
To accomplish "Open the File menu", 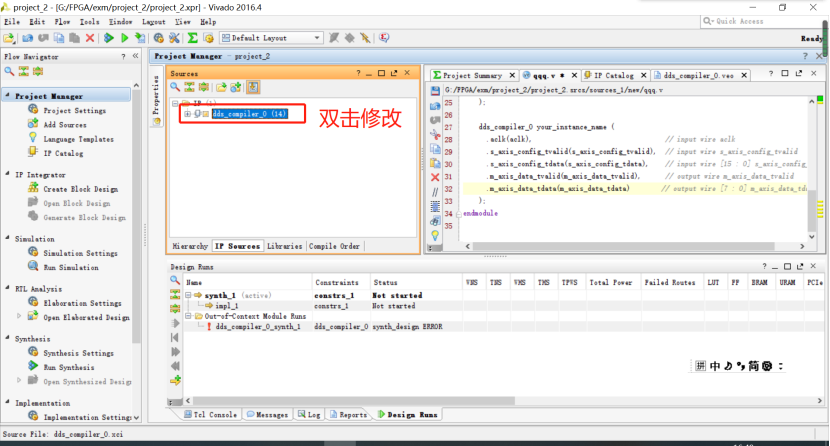I will click(12, 22).
